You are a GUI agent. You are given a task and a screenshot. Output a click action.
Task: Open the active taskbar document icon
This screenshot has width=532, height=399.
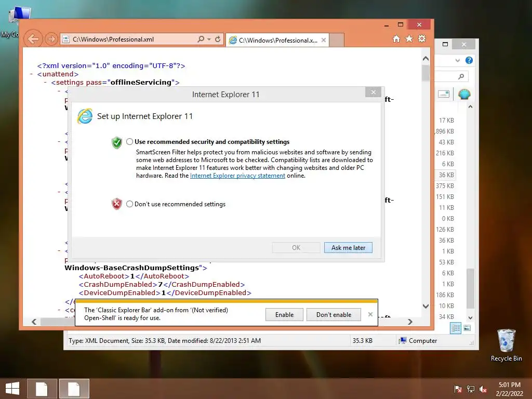(x=74, y=389)
